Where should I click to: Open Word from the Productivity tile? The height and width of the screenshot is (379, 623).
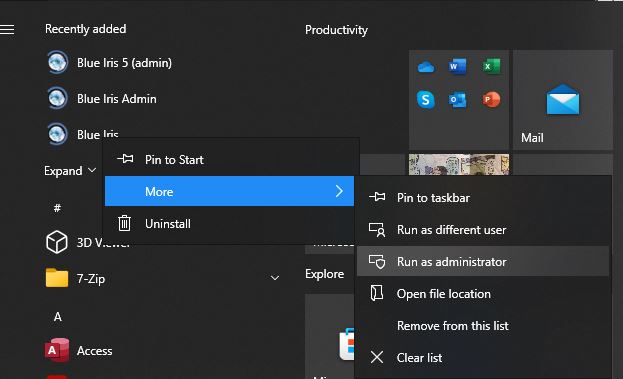(457, 66)
